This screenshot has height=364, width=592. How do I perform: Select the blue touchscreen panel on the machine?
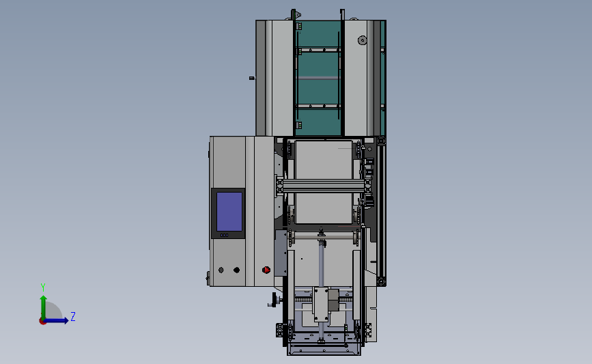coord(229,212)
